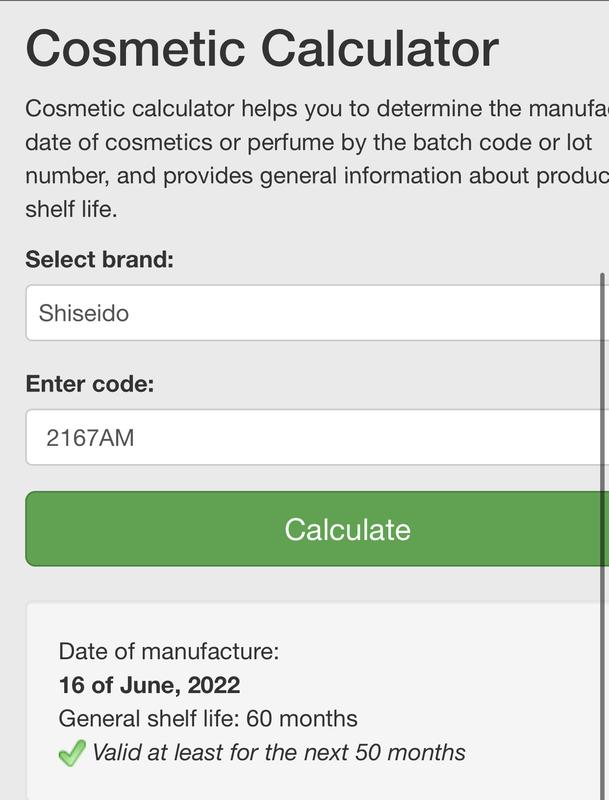Click "60 months" in the shelf life line
609x800 pixels.
(x=302, y=719)
